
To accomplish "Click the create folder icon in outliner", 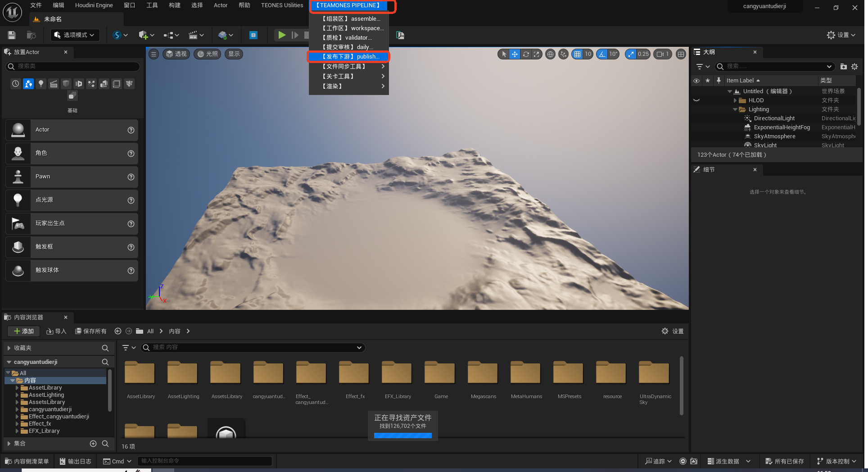I will tap(843, 67).
